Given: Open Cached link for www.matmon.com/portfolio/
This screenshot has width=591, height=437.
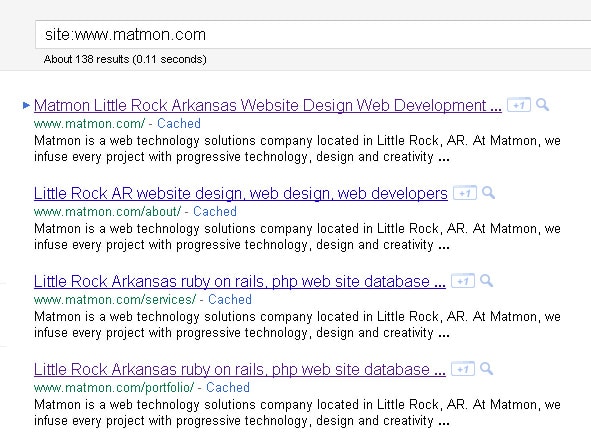Looking at the screenshot, I should point(228,387).
